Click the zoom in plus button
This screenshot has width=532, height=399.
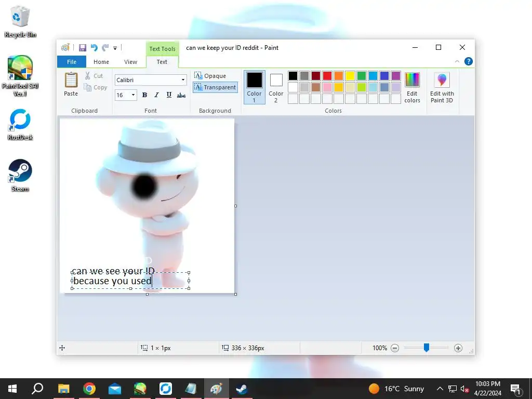click(x=458, y=348)
